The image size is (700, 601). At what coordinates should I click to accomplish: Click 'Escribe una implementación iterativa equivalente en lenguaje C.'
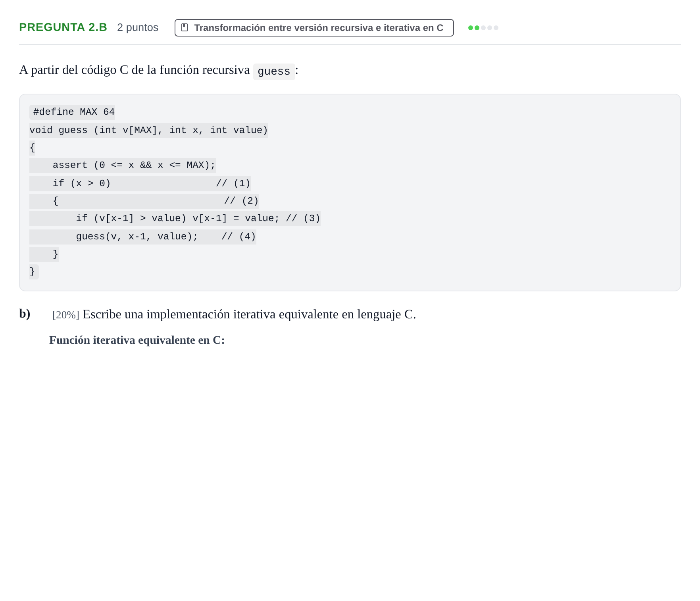249,314
